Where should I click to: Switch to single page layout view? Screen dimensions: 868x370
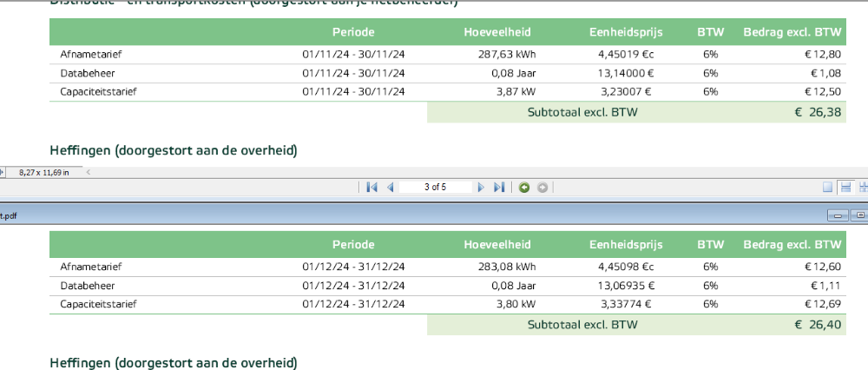tap(827, 188)
